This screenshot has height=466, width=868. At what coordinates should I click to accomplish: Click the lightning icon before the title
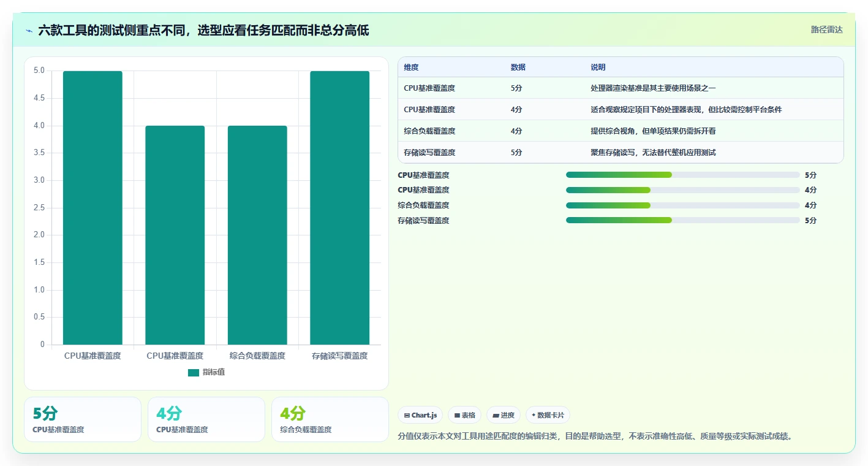pyautogui.click(x=29, y=30)
